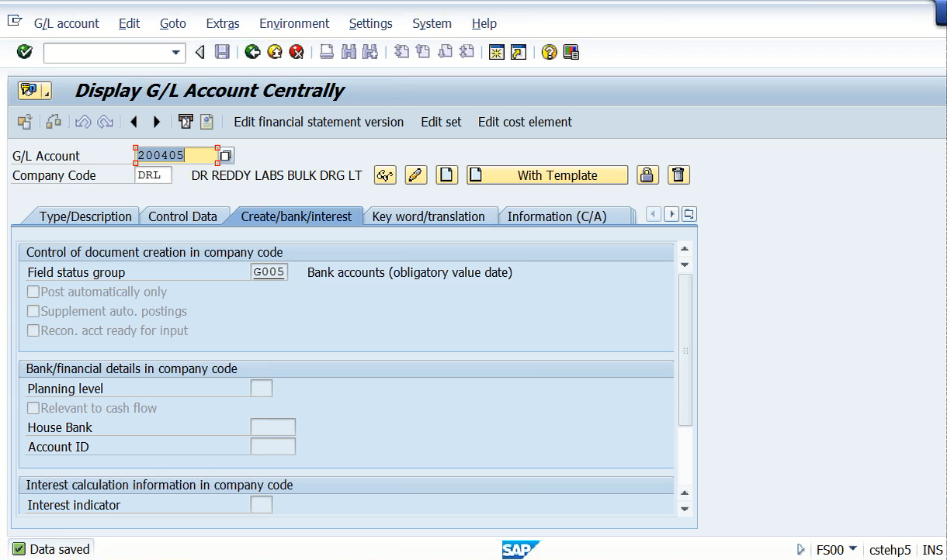Click the Time-Dependent Attributes icon

[x=185, y=122]
